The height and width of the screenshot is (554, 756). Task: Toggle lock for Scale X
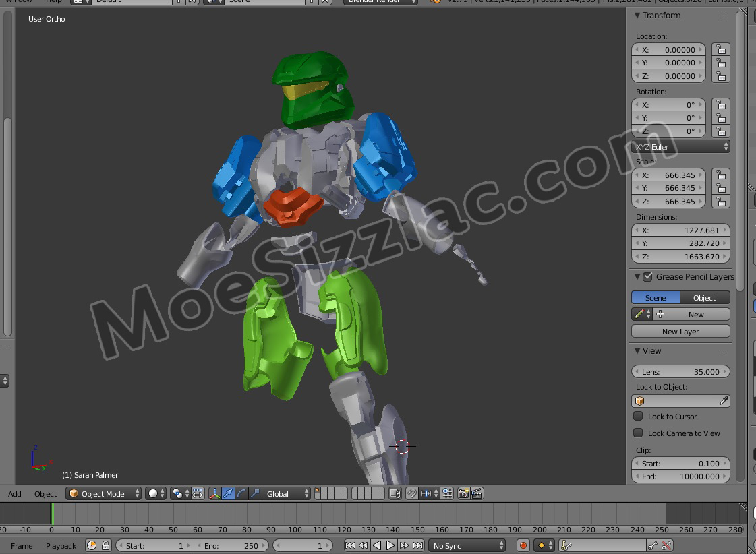(721, 175)
